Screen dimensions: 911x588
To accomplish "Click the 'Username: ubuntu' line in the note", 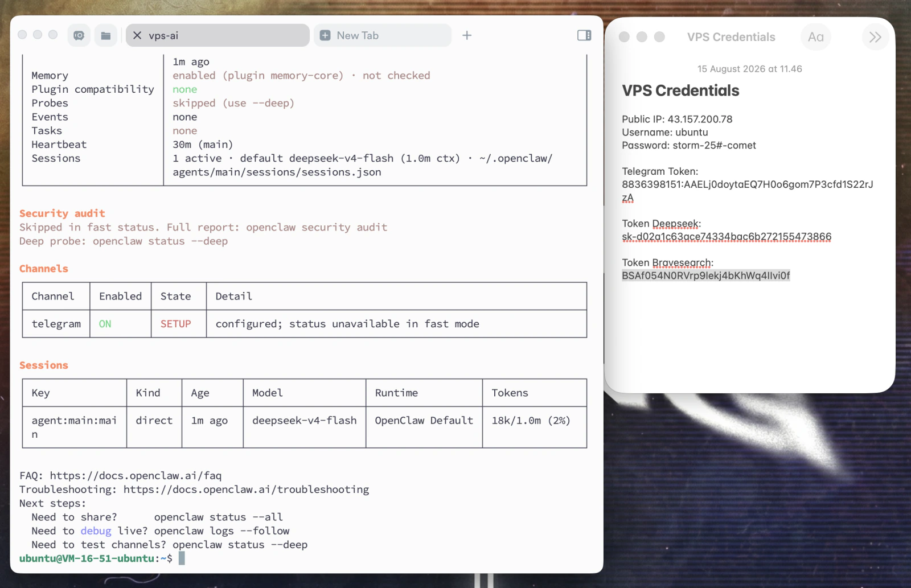I will (x=665, y=132).
